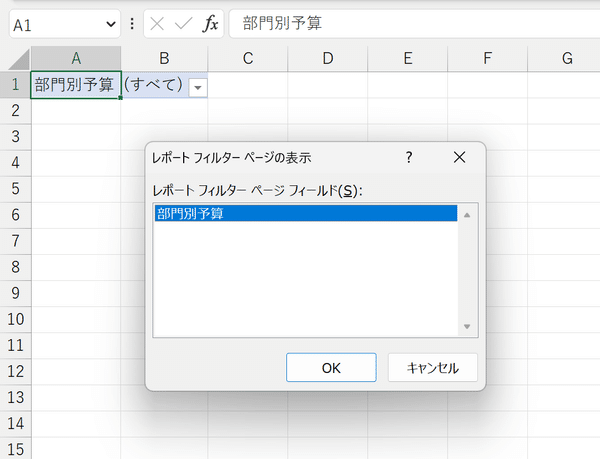The image size is (600, 459).
Task: Open the (すべて) filter dropdown in B1
Action: 198,88
